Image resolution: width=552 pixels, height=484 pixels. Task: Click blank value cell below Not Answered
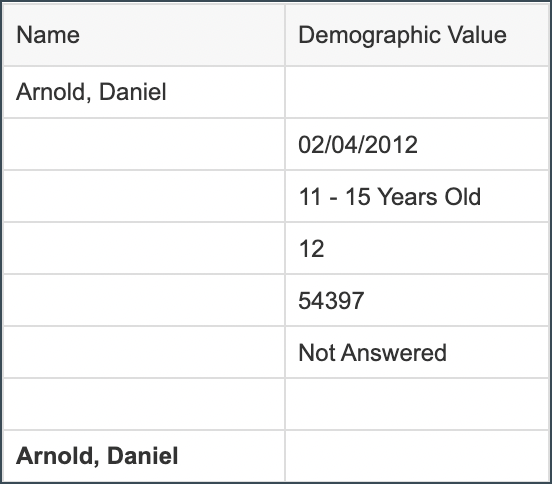point(417,404)
